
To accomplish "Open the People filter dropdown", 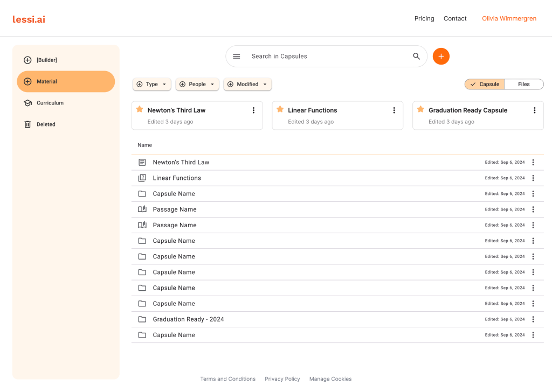I will [x=197, y=84].
